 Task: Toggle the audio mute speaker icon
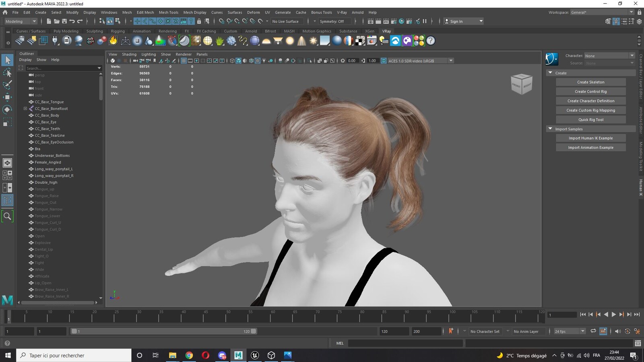[x=618, y=331]
